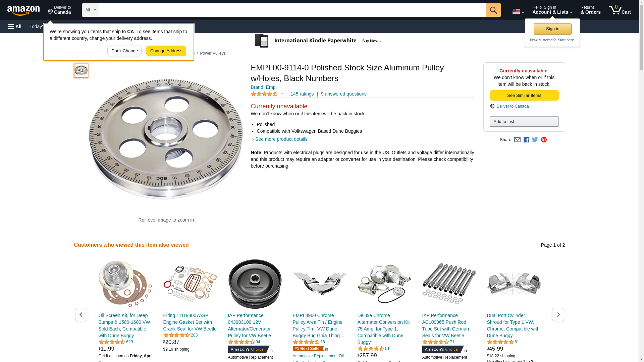This screenshot has width=644, height=362.
Task: Pin product on Pinterest
Action: coord(544,140)
